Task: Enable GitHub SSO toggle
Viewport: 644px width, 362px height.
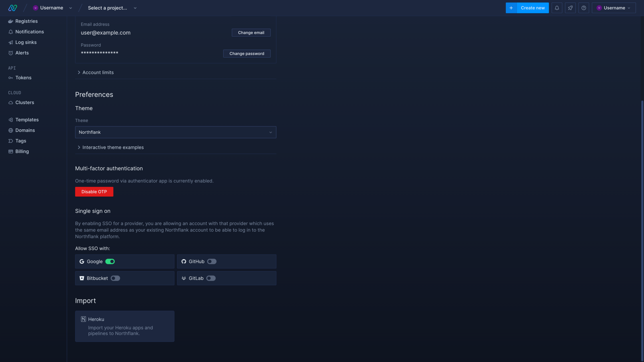Action: pos(211,261)
